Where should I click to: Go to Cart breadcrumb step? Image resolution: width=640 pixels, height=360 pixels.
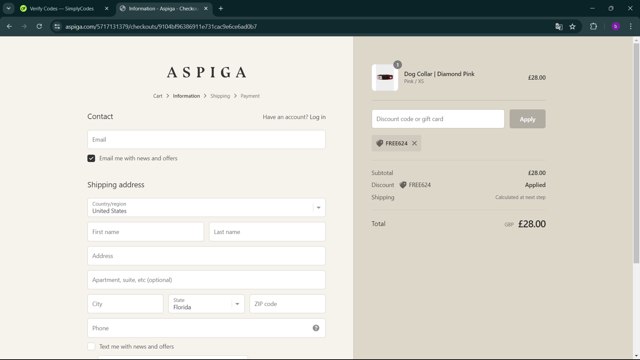tap(158, 96)
